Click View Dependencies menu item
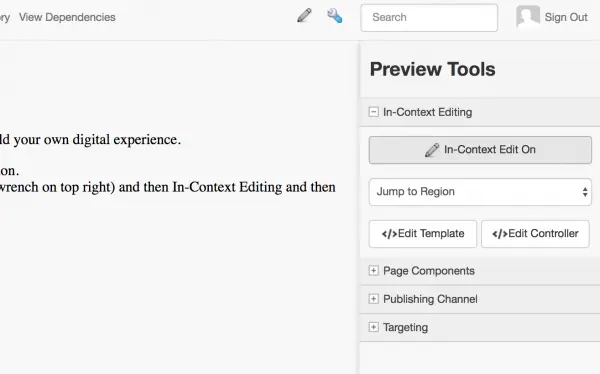The height and width of the screenshot is (374, 600). coord(67,17)
